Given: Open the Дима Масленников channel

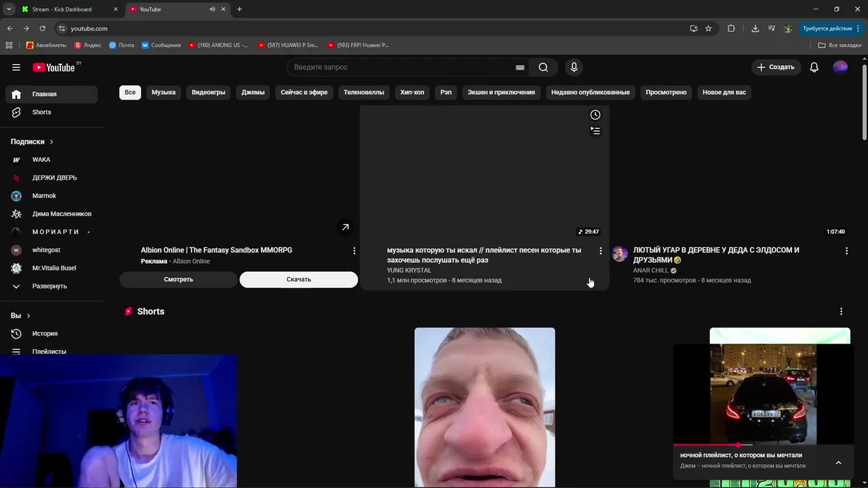Looking at the screenshot, I should point(52,213).
